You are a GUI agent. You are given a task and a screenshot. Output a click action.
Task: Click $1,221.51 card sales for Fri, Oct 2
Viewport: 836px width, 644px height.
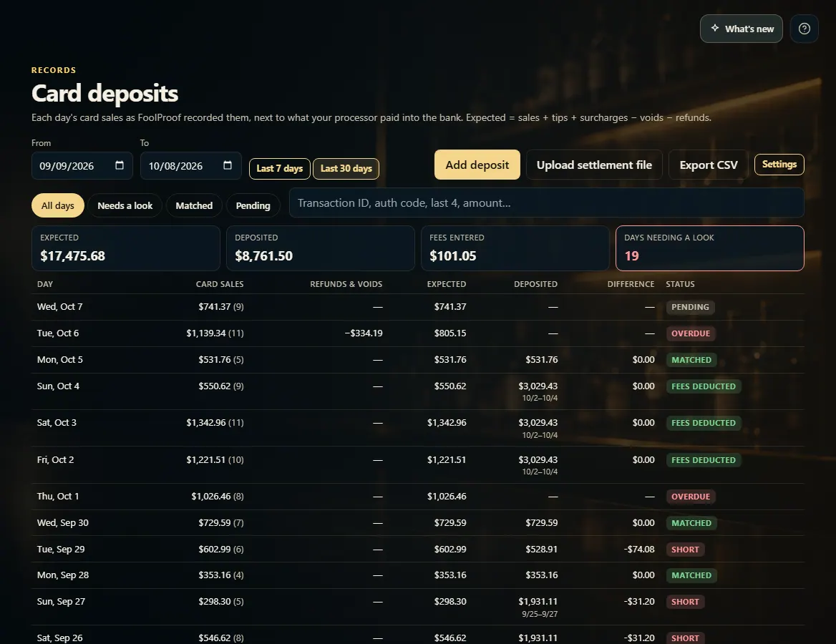coord(206,459)
